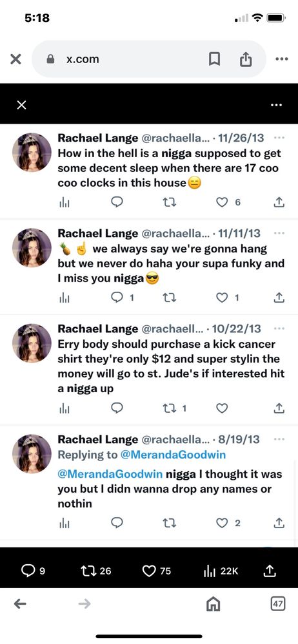Close the browser tab with the X icon
Image resolution: width=298 pixels, height=644 pixels.
pos(15,59)
